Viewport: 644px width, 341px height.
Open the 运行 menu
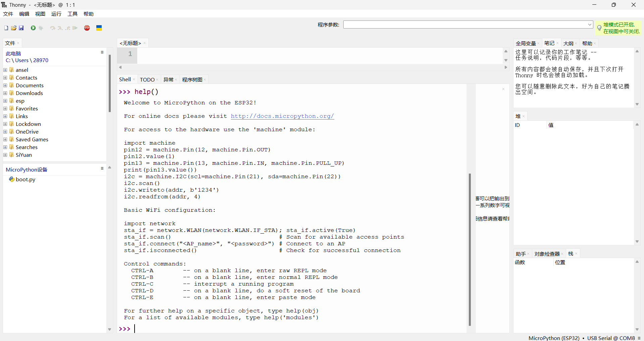coord(56,14)
